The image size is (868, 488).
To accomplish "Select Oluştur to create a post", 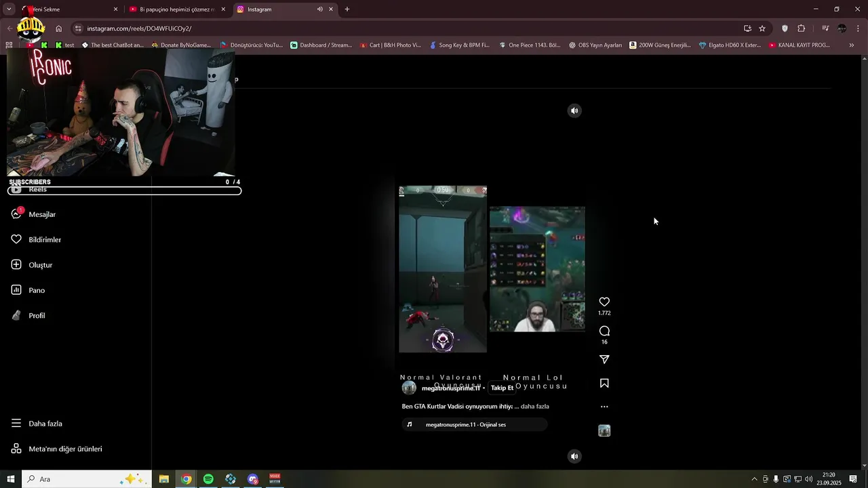I will pyautogui.click(x=41, y=265).
